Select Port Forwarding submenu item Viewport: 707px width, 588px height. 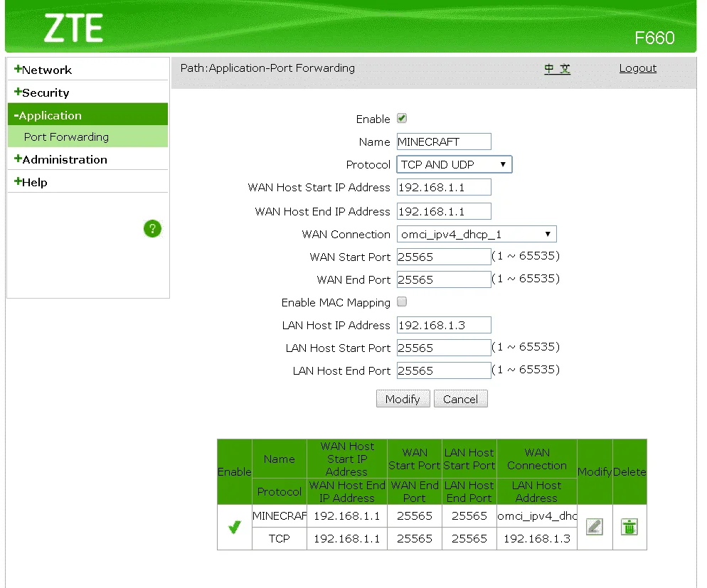click(66, 137)
